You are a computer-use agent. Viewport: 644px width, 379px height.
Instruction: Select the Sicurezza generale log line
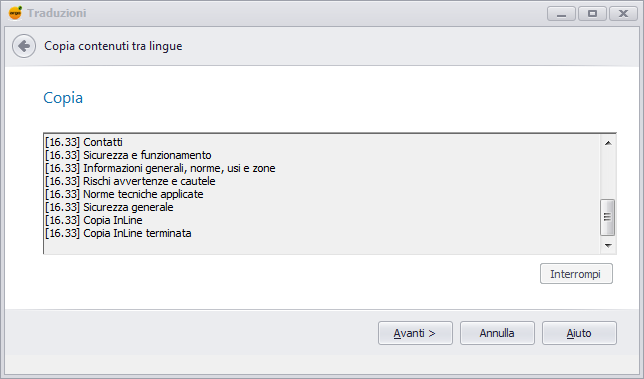tap(109, 207)
